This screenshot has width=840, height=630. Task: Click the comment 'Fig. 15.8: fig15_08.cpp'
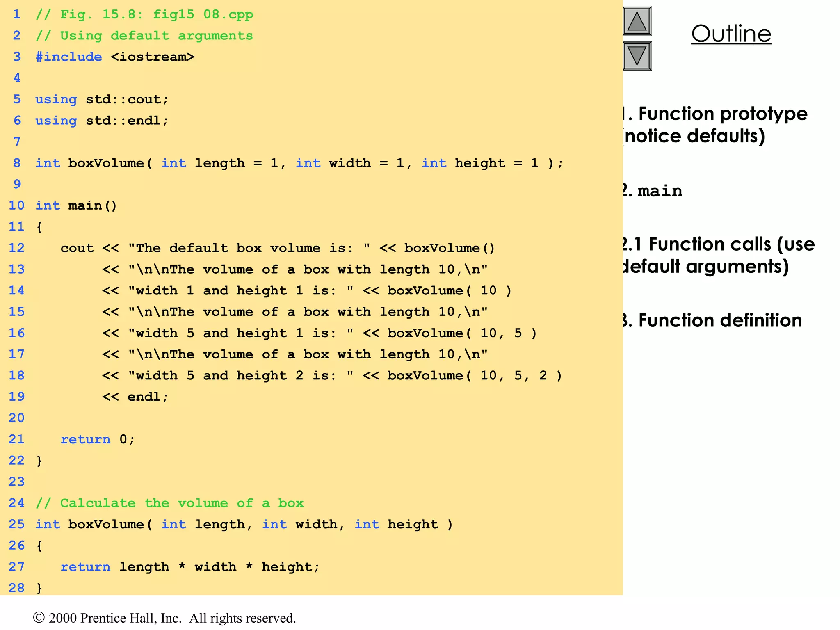point(144,14)
